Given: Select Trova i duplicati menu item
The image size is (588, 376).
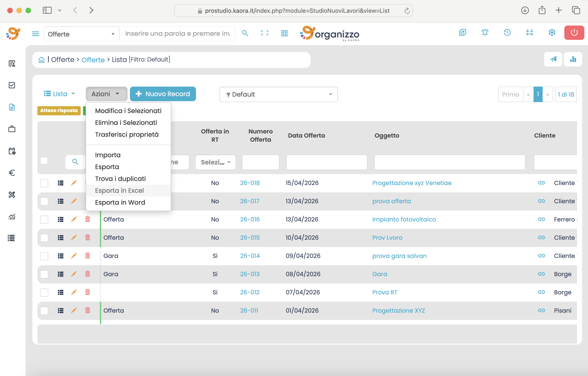Looking at the screenshot, I should point(128,179).
